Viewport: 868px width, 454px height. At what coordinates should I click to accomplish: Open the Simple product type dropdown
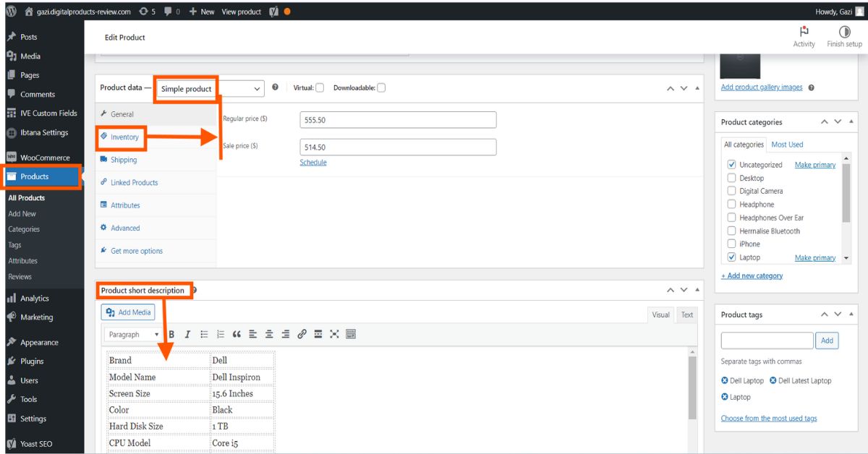210,88
